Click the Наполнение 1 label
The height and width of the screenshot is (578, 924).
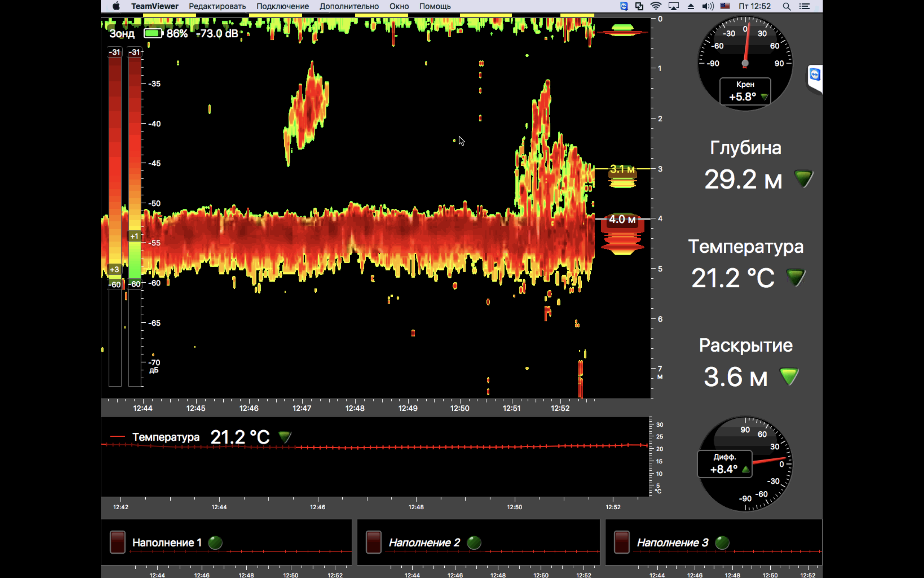[167, 542]
